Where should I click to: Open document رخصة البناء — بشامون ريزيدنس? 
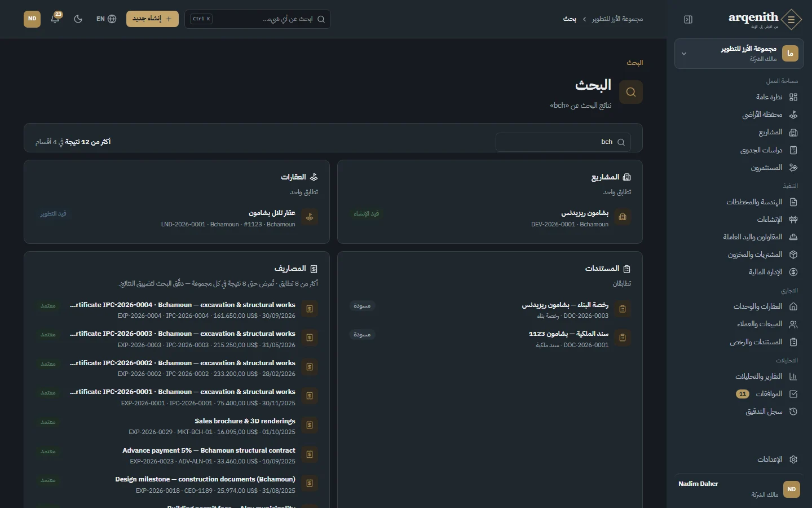489,310
